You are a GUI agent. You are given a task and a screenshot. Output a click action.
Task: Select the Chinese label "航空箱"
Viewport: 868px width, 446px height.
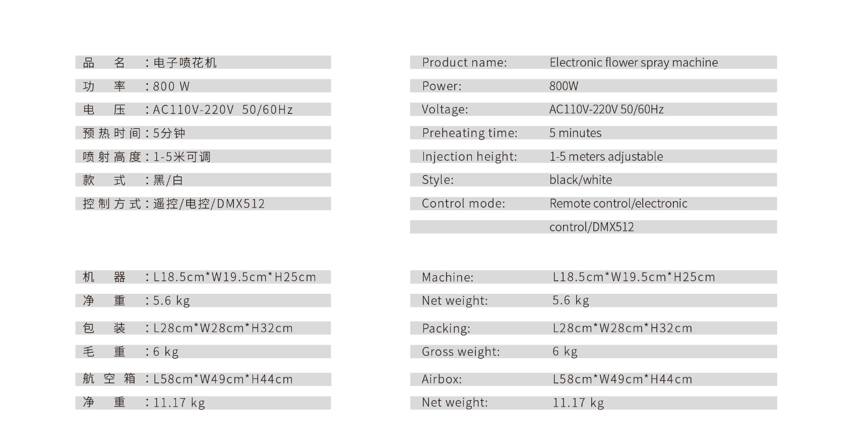pyautogui.click(x=109, y=379)
